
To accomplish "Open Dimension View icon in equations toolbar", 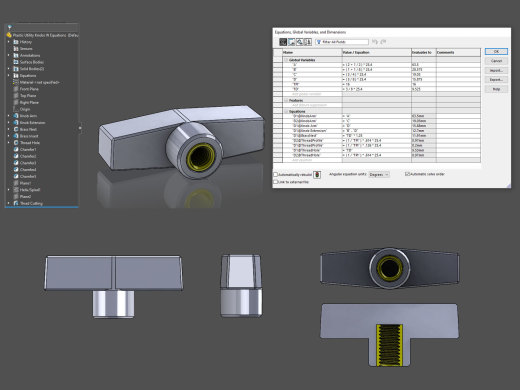I will tap(300, 42).
